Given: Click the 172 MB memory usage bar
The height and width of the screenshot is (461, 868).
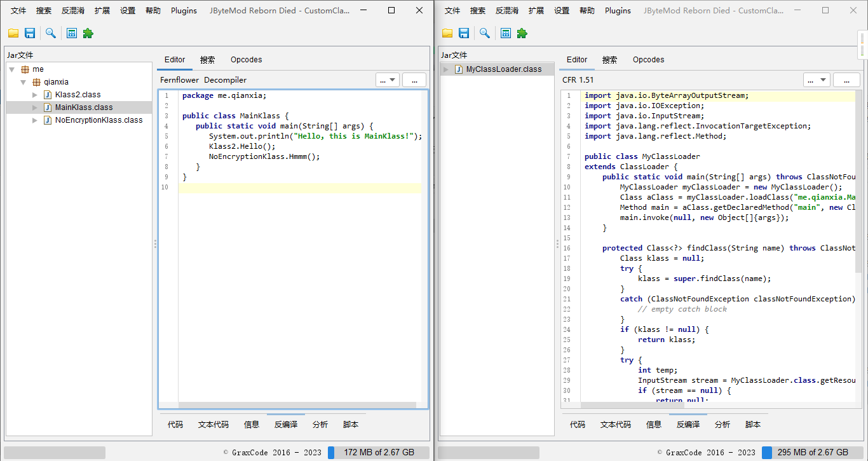Looking at the screenshot, I should (x=379, y=453).
